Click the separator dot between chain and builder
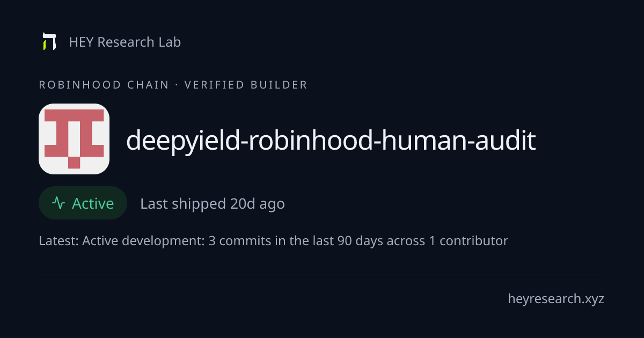This screenshot has width=644, height=338. pyautogui.click(x=177, y=85)
